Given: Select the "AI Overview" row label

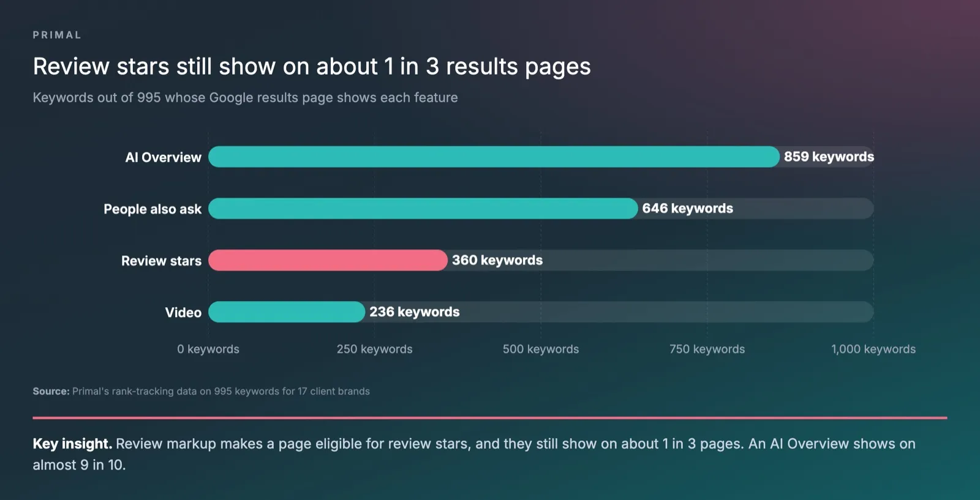Looking at the screenshot, I should pyautogui.click(x=163, y=157).
